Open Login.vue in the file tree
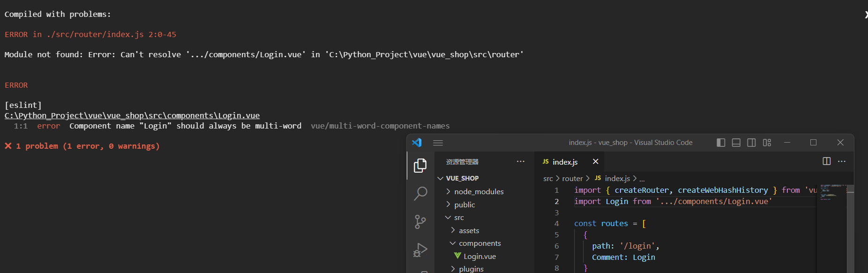 coord(485,256)
